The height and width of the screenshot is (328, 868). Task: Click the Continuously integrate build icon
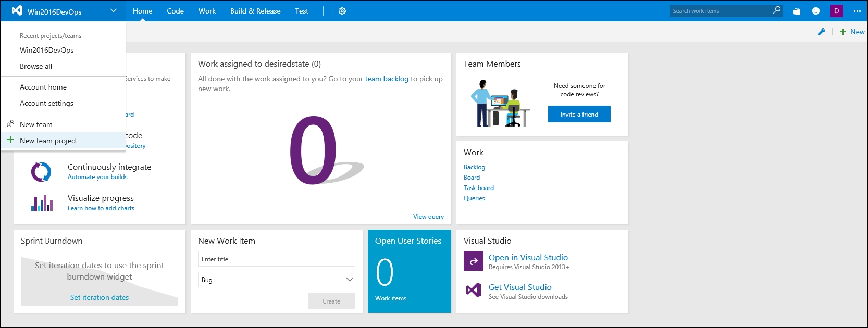(41, 172)
